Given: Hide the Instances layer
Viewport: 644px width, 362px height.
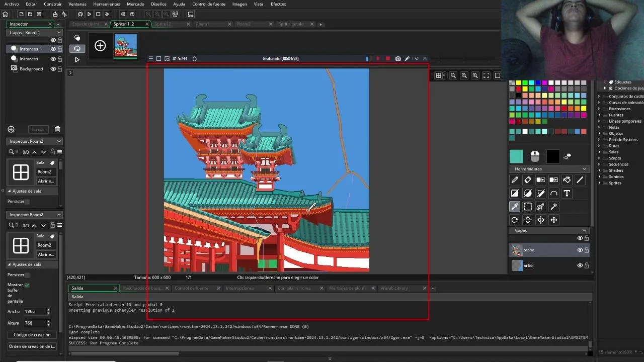Looking at the screenshot, I should 53,59.
